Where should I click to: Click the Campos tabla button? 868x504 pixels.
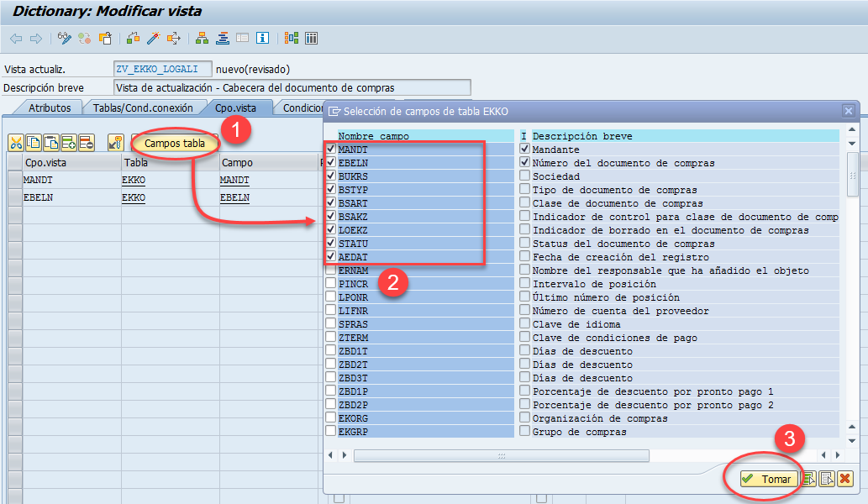pyautogui.click(x=175, y=144)
